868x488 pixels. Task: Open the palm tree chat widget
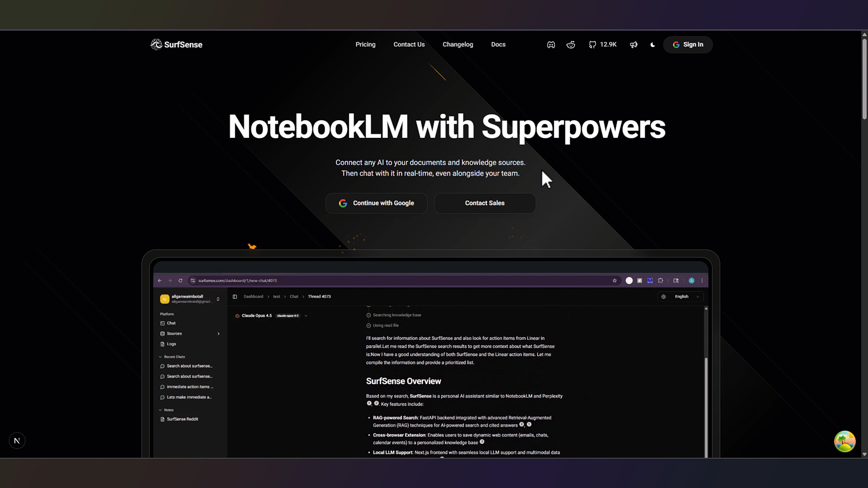click(x=844, y=441)
